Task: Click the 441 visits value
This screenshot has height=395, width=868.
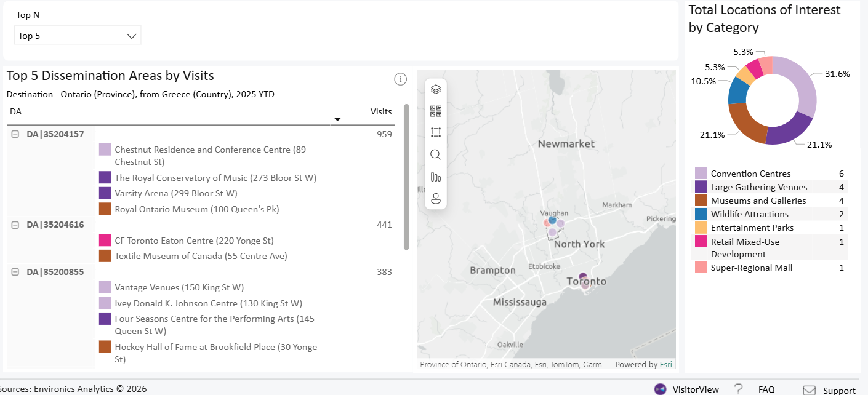Action: (384, 225)
